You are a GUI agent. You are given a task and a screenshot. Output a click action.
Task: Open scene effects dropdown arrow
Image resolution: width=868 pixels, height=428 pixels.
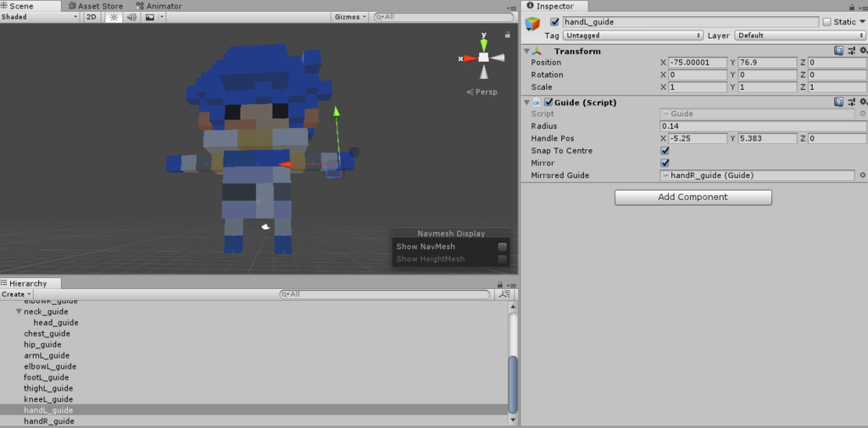(162, 17)
